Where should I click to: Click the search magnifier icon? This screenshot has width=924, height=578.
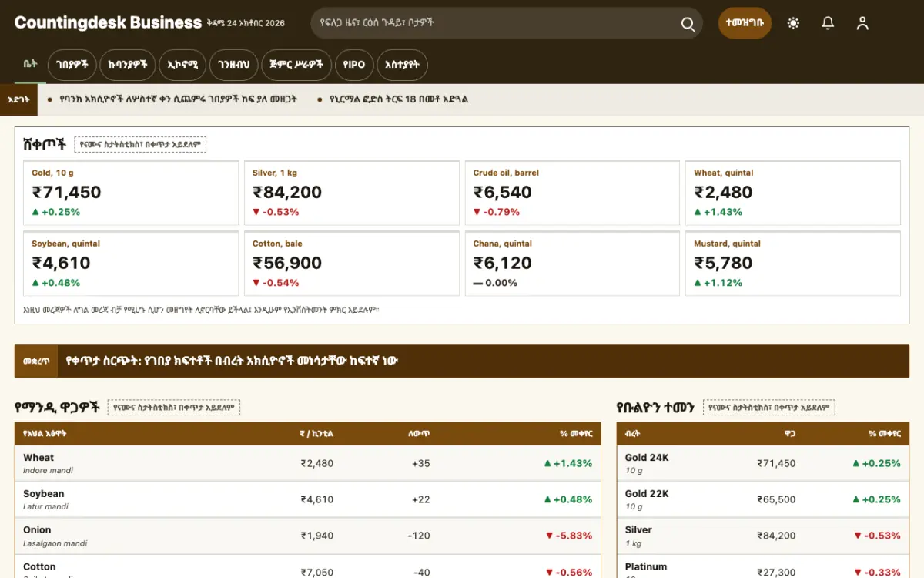(x=688, y=24)
